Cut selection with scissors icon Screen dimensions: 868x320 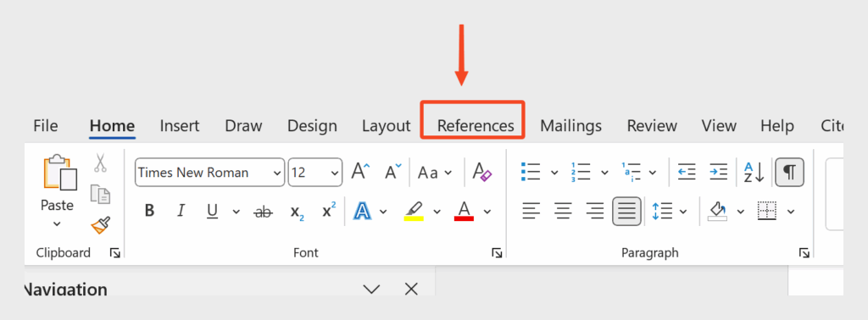click(x=100, y=163)
